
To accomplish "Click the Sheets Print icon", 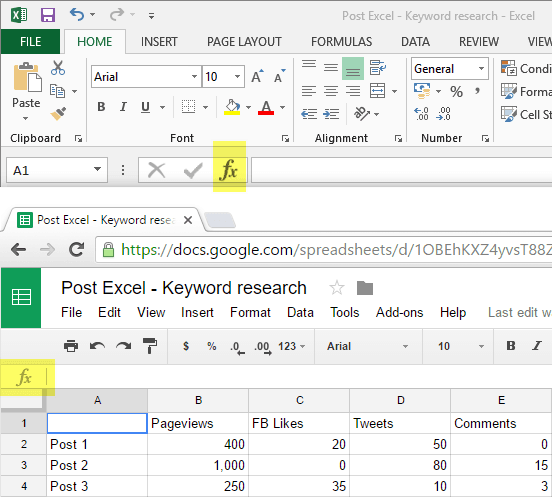I will (71, 346).
